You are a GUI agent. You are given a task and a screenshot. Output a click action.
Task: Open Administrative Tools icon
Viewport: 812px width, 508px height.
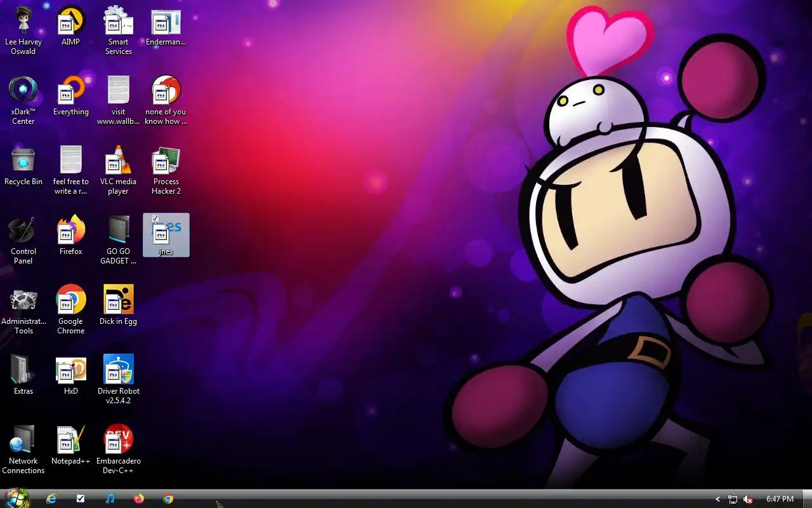(x=23, y=309)
